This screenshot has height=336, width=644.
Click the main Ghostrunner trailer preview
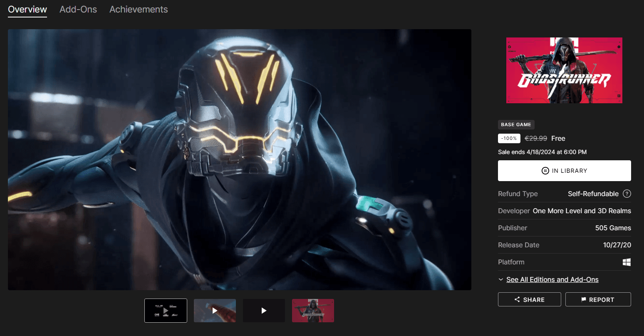pyautogui.click(x=240, y=159)
